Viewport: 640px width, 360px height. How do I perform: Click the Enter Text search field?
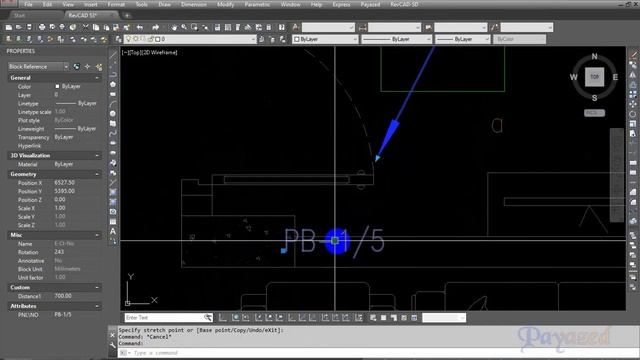[x=164, y=317]
